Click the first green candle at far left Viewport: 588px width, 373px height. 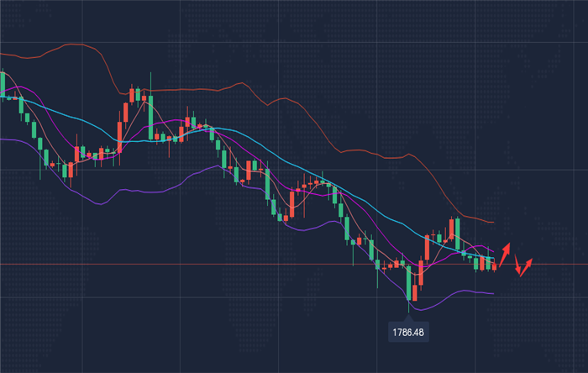3,84
